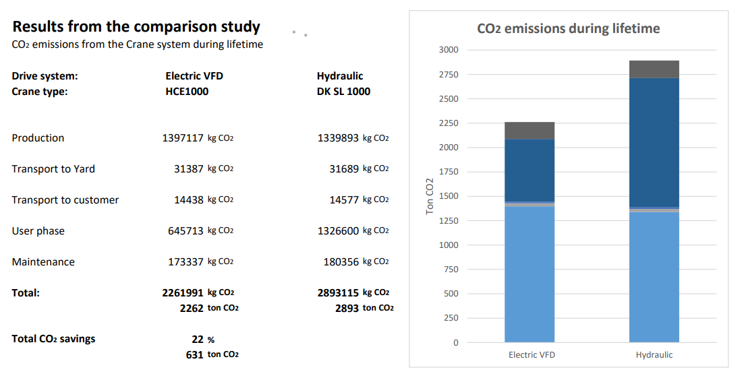Click the Electric VFD production value 1397117

[x=183, y=138]
